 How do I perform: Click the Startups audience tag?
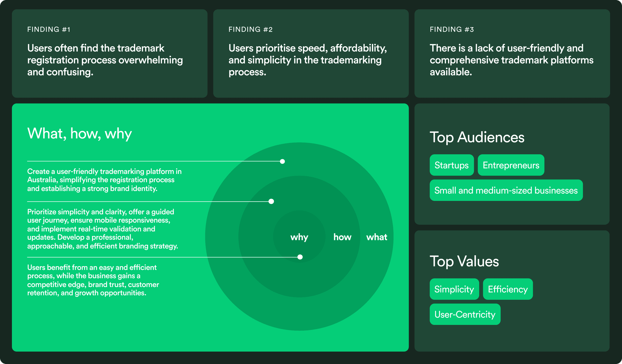(451, 165)
